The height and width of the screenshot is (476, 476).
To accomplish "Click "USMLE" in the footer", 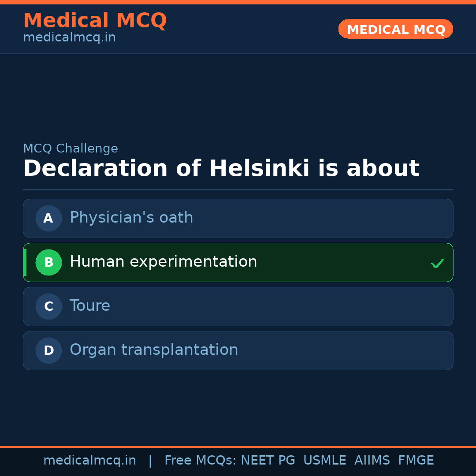I will (x=324, y=461).
